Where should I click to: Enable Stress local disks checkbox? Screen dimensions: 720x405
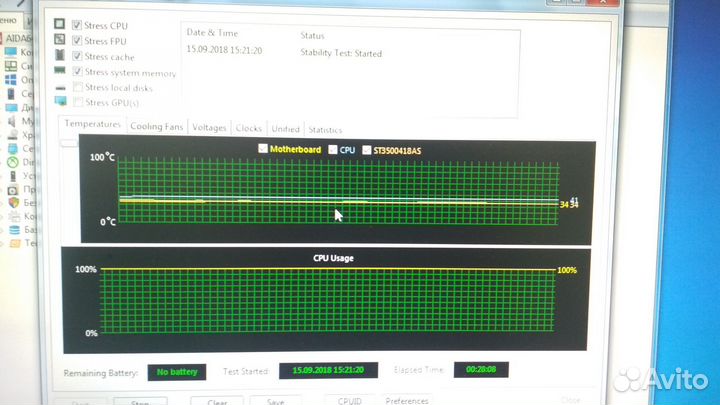(78, 87)
